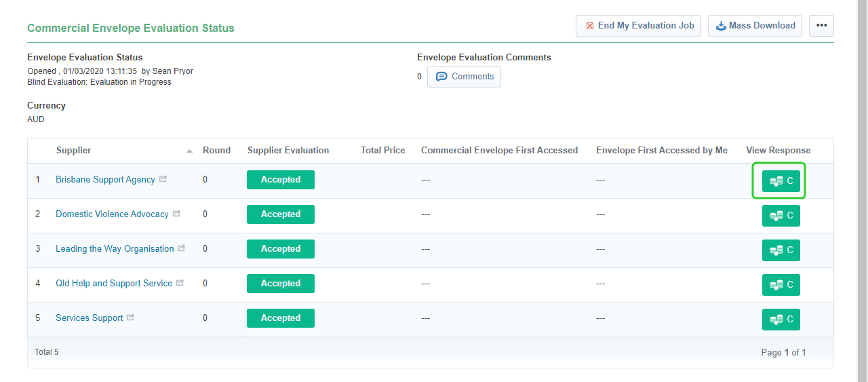Image resolution: width=868 pixels, height=382 pixels.
Task: Open Brisbane Support Agency commercial response
Action: 781,181
